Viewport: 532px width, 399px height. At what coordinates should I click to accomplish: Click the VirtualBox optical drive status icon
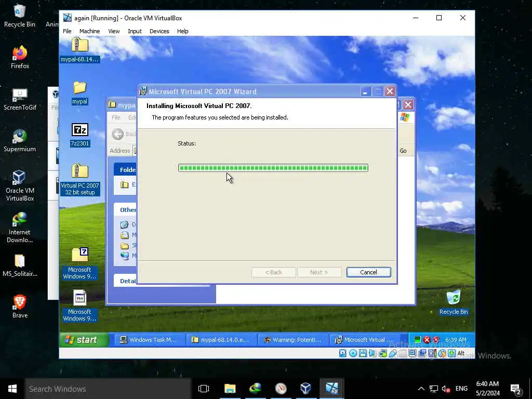pyautogui.click(x=353, y=353)
